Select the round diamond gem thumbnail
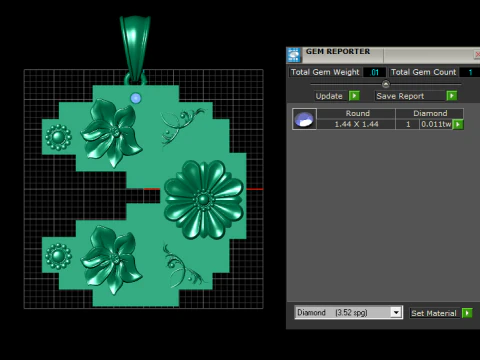This screenshot has height=360, width=480. pyautogui.click(x=304, y=119)
